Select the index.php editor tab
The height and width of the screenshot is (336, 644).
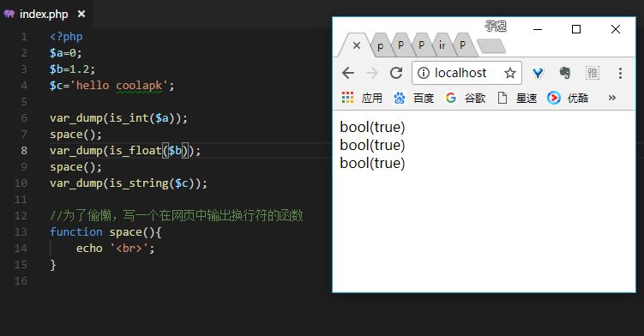click(x=45, y=14)
